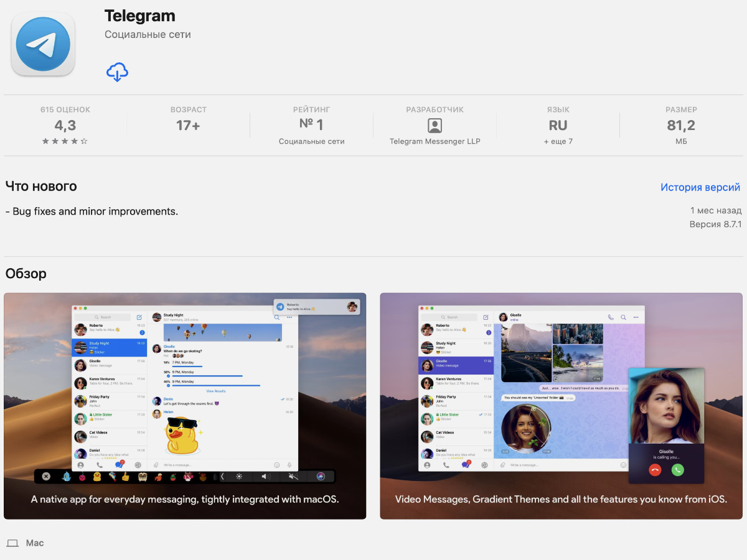Click the developer person icon
747x560 pixels.
click(x=435, y=126)
